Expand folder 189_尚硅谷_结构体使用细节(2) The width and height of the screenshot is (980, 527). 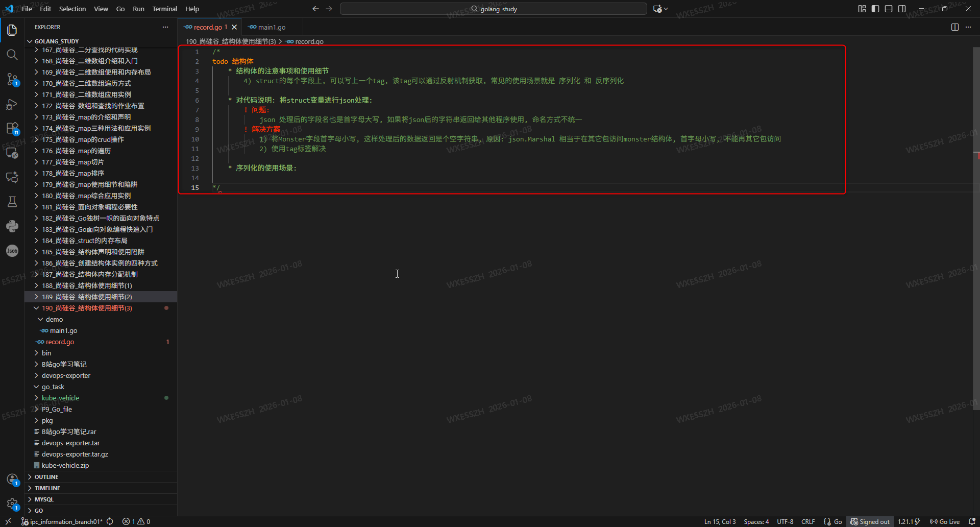[101, 297]
